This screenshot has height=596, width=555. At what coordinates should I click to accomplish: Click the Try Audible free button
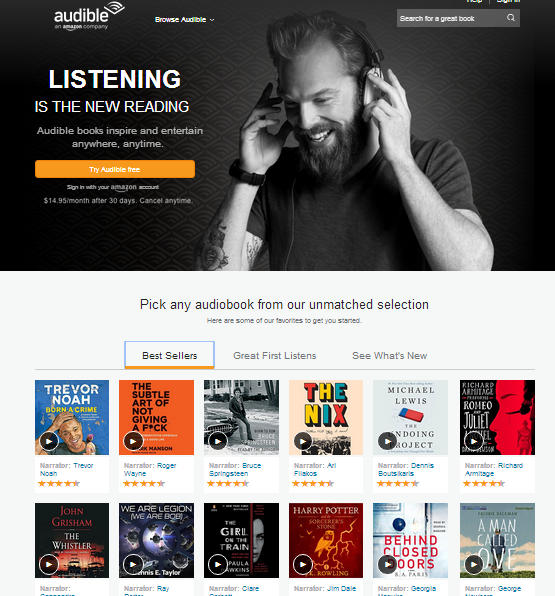(115, 169)
